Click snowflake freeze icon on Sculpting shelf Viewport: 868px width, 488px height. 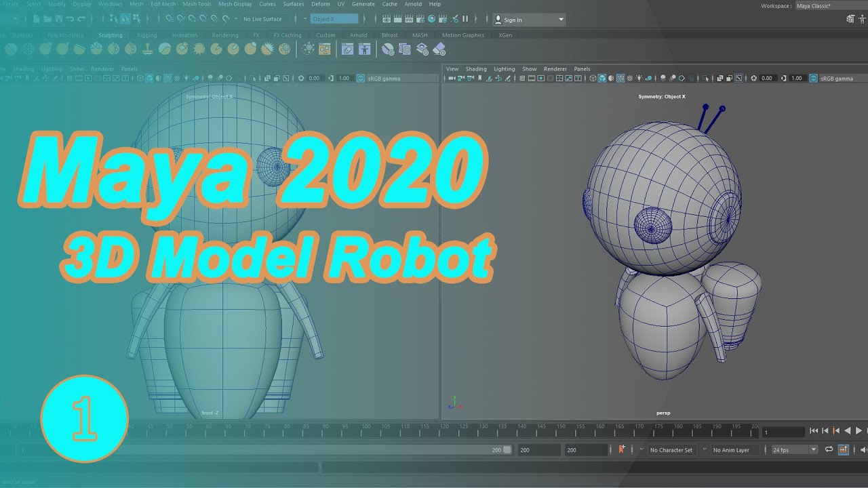point(308,49)
